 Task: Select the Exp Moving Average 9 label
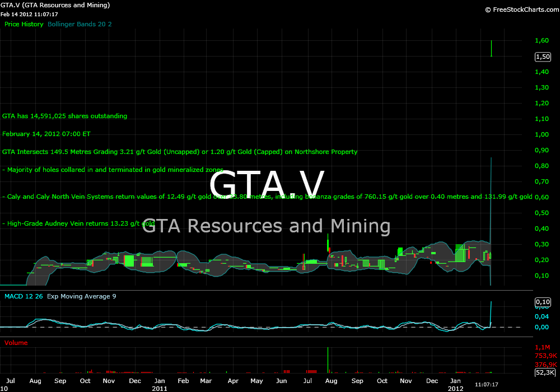[81, 296]
